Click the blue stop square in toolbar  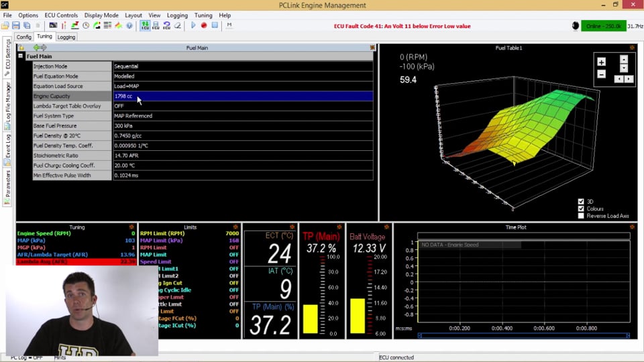point(215,25)
